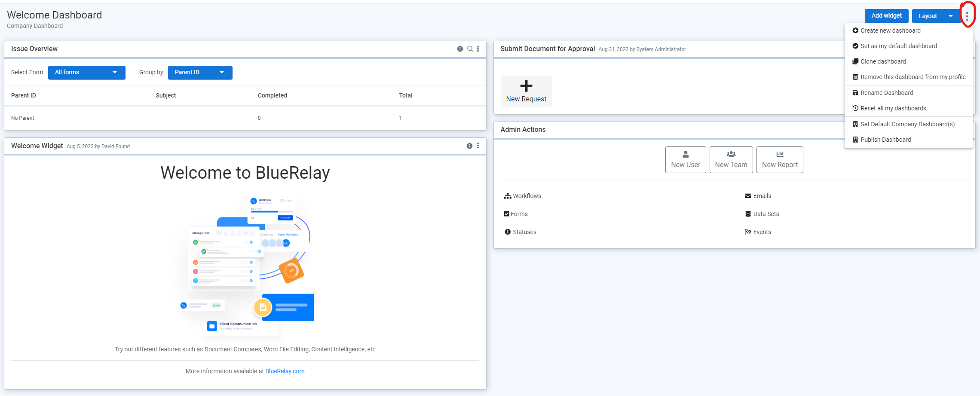The width and height of the screenshot is (980, 396).
Task: Click the Add widget button
Action: pyautogui.click(x=886, y=16)
